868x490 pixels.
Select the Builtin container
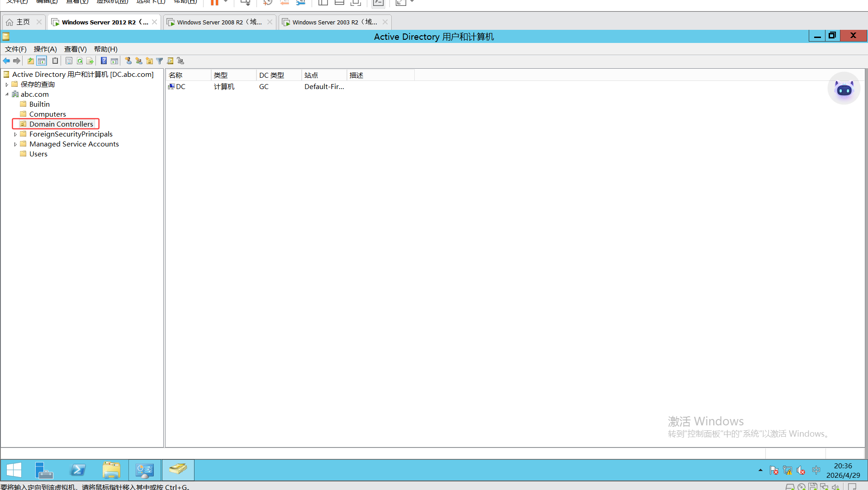39,104
